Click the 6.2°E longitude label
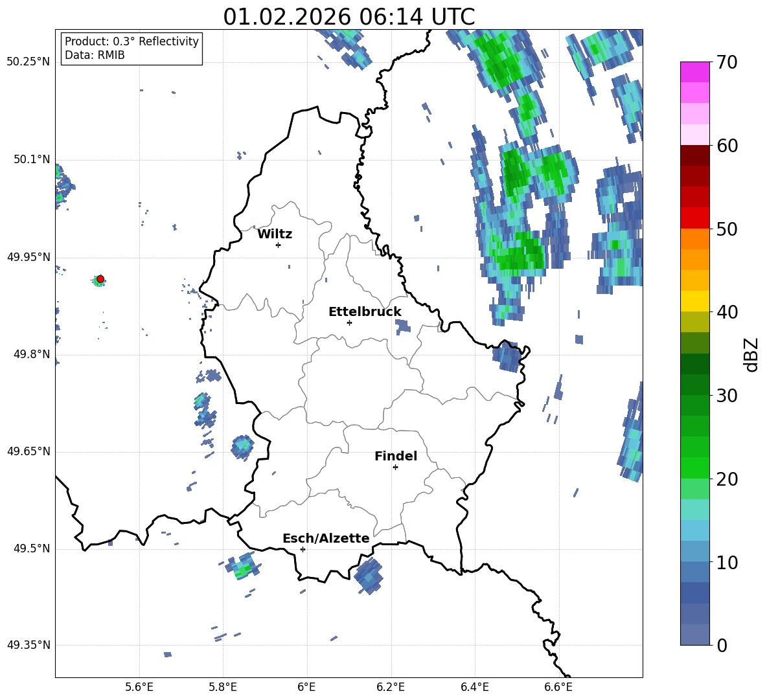 (391, 687)
